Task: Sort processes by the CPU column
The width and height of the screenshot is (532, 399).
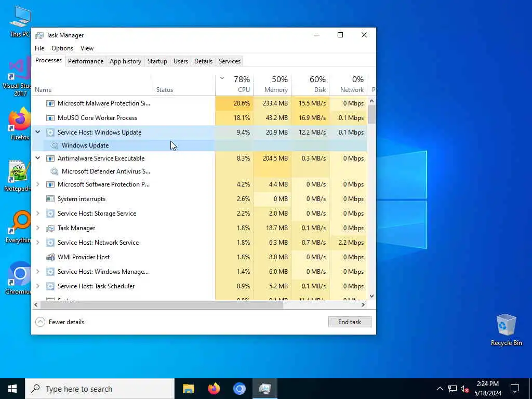Action: [x=234, y=85]
